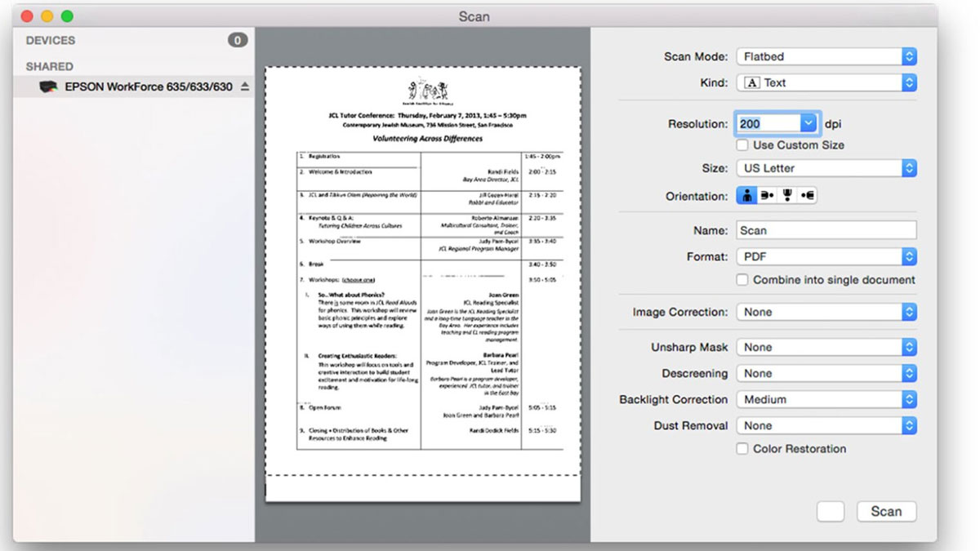The image size is (980, 551).
Task: Turn on Color Restoration checkbox
Action: click(742, 449)
